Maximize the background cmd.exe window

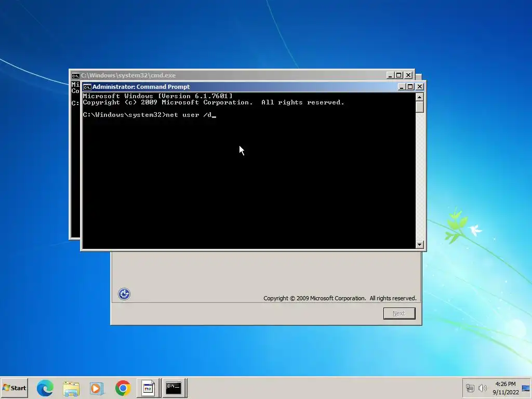tap(399, 75)
